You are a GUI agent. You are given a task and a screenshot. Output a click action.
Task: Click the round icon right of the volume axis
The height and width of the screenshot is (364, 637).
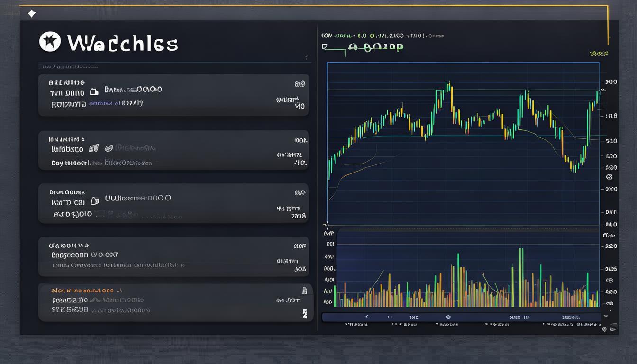pos(609,281)
